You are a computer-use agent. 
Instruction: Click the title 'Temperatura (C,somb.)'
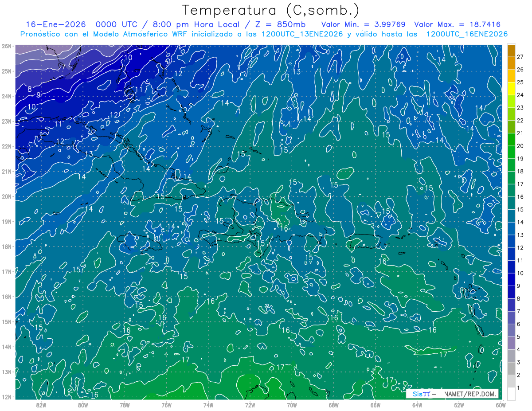271,10
